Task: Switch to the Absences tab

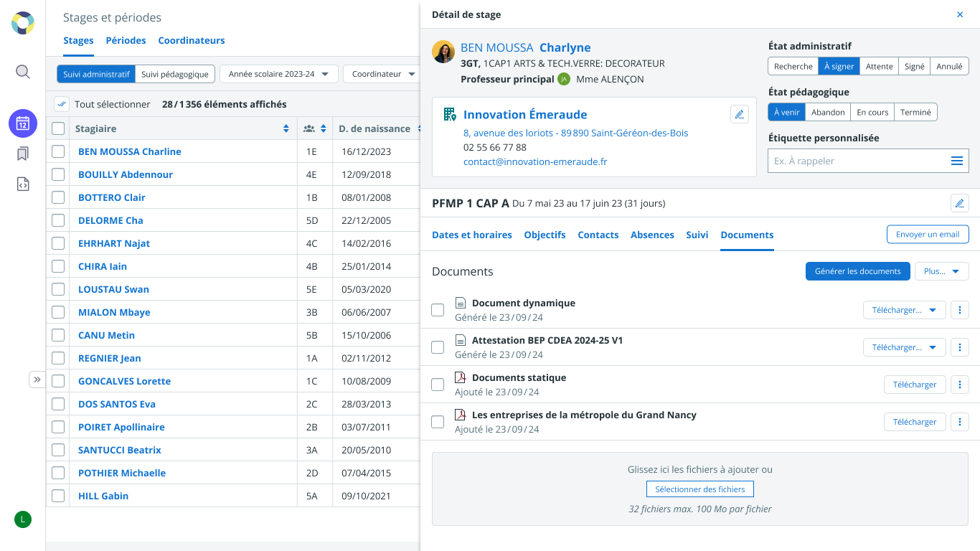Action: coord(652,235)
